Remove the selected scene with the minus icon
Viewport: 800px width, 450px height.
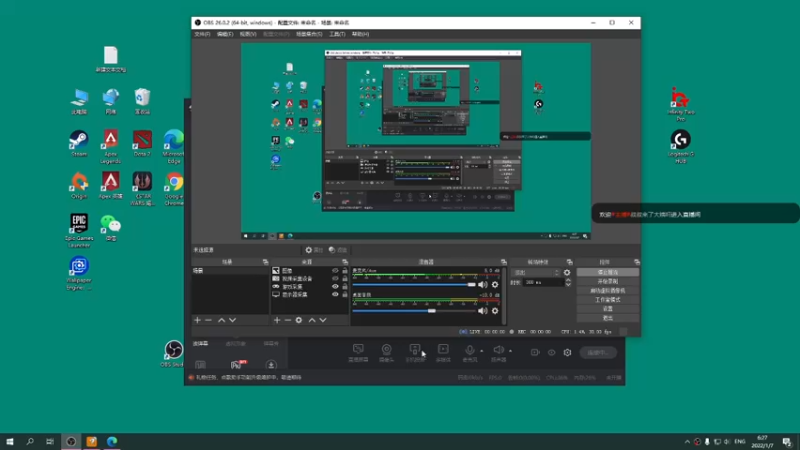click(x=208, y=320)
